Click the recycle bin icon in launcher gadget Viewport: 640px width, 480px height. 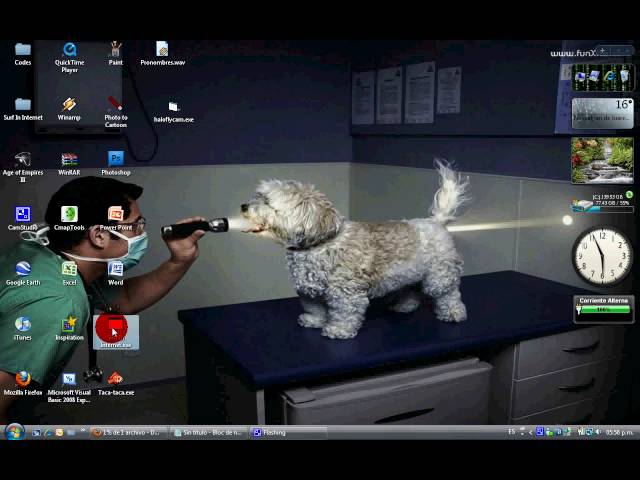(x=624, y=76)
